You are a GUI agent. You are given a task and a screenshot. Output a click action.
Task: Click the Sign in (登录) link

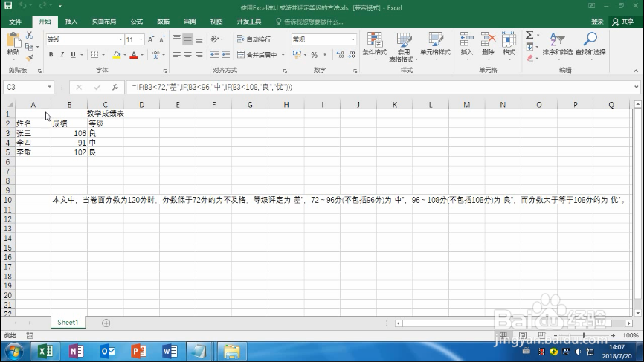click(597, 22)
